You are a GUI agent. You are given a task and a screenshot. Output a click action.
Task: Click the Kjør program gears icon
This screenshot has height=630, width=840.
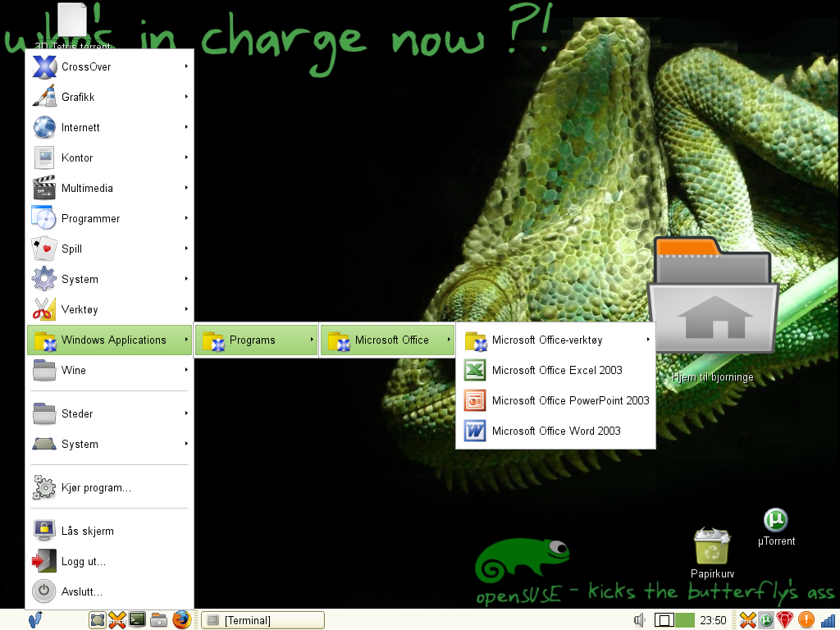point(44,487)
